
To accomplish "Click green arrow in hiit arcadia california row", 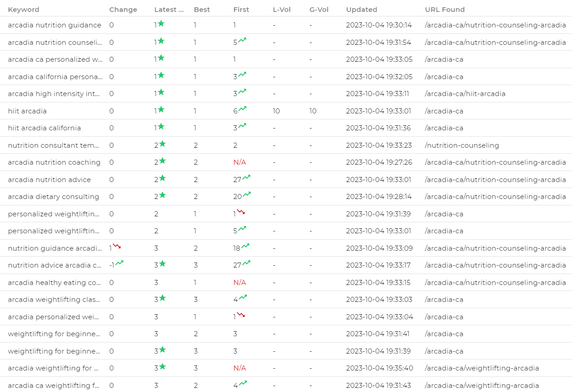I will point(242,126).
